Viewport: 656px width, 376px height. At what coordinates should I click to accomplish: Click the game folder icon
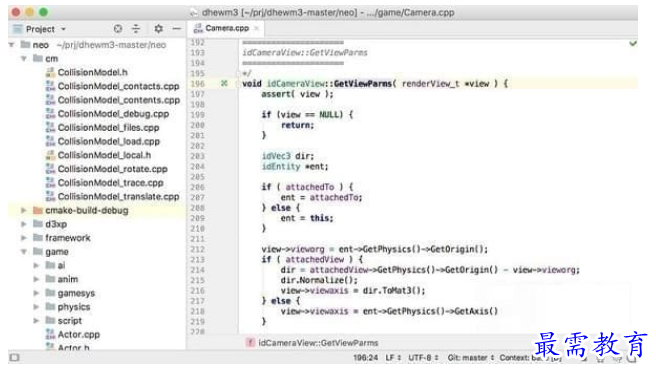pyautogui.click(x=38, y=251)
